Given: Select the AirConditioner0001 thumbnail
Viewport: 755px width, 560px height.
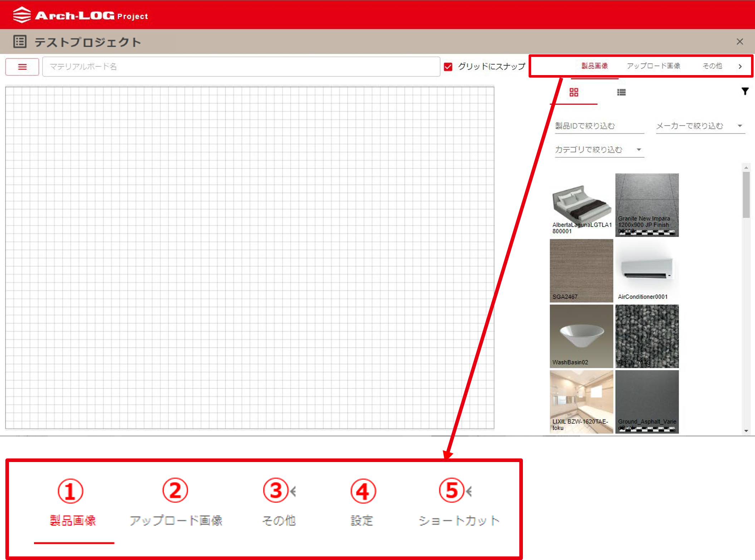Looking at the screenshot, I should click(647, 271).
